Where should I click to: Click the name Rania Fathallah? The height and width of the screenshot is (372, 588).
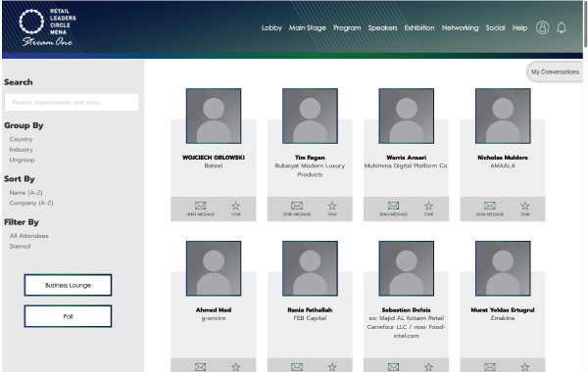[x=310, y=309]
